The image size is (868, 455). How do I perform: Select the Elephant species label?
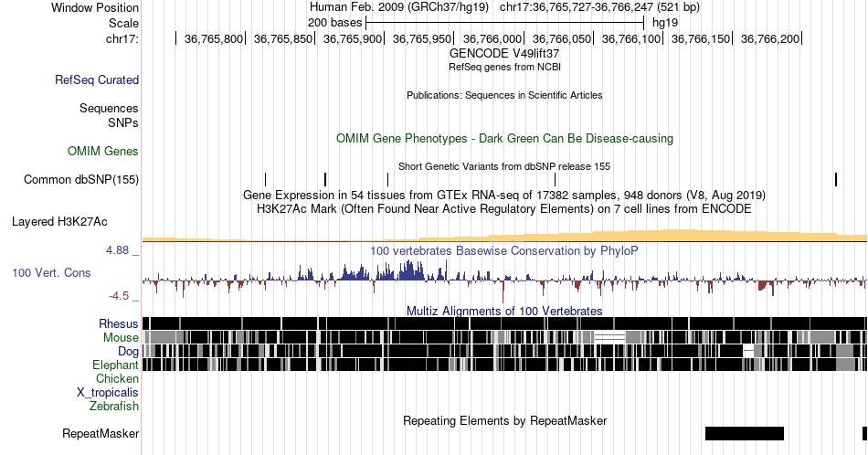[x=115, y=365]
